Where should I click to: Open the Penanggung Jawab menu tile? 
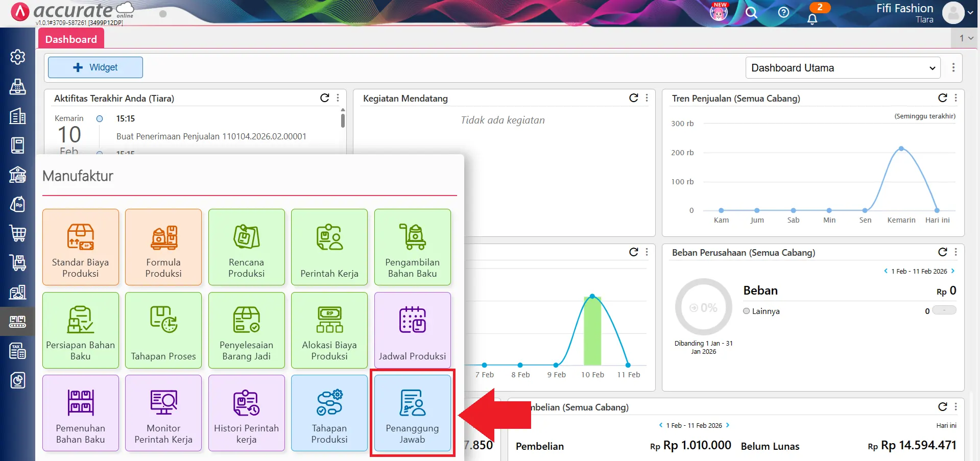coord(412,413)
